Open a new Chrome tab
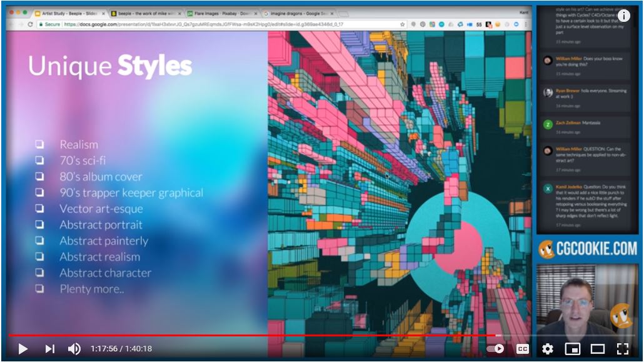The height and width of the screenshot is (362, 644). pyautogui.click(x=344, y=14)
